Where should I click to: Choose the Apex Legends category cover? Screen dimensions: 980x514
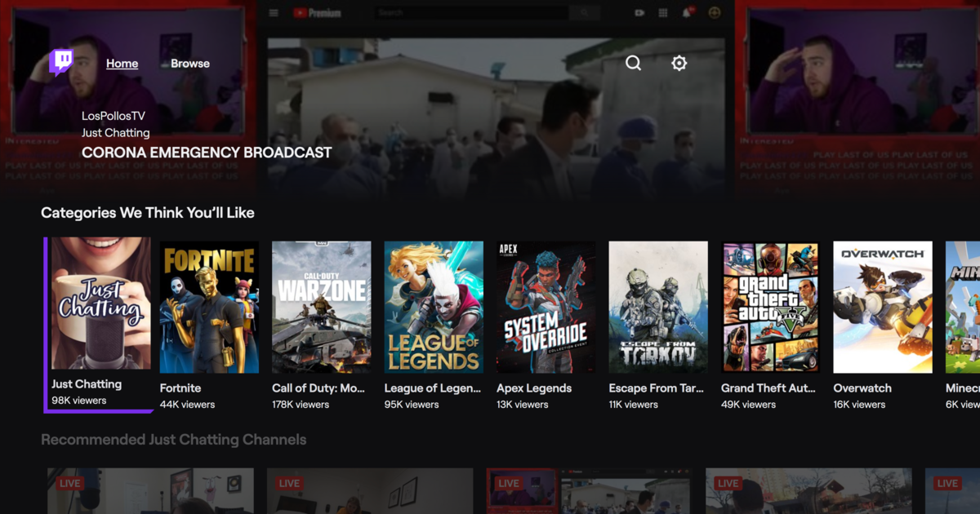click(x=546, y=307)
